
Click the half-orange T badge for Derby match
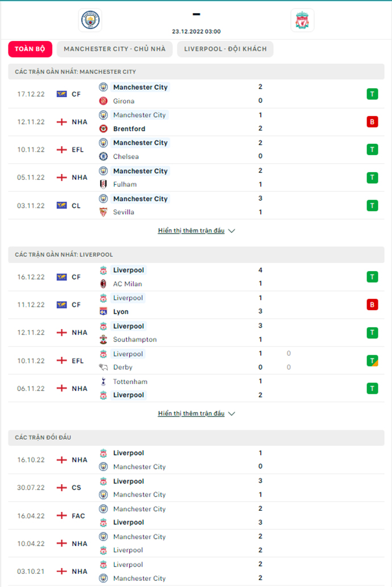tap(372, 360)
